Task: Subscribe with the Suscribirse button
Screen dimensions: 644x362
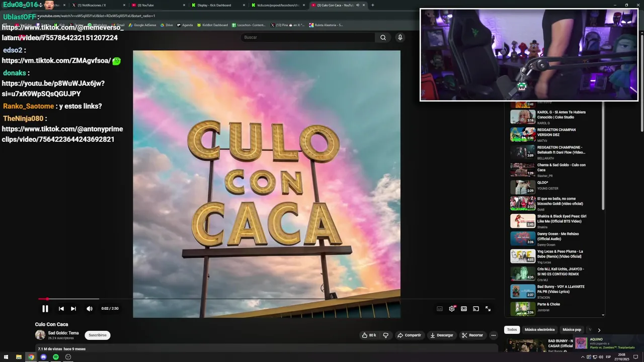Action: pyautogui.click(x=98, y=335)
